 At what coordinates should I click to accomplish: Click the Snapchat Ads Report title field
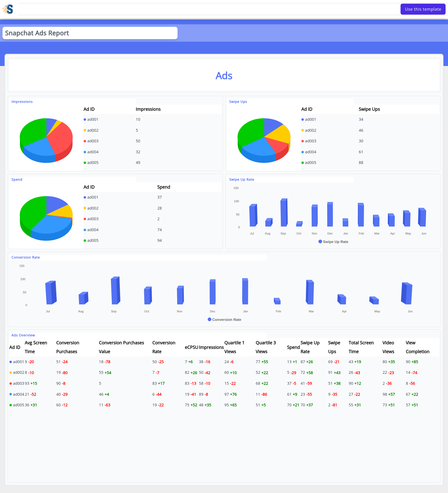pos(90,33)
